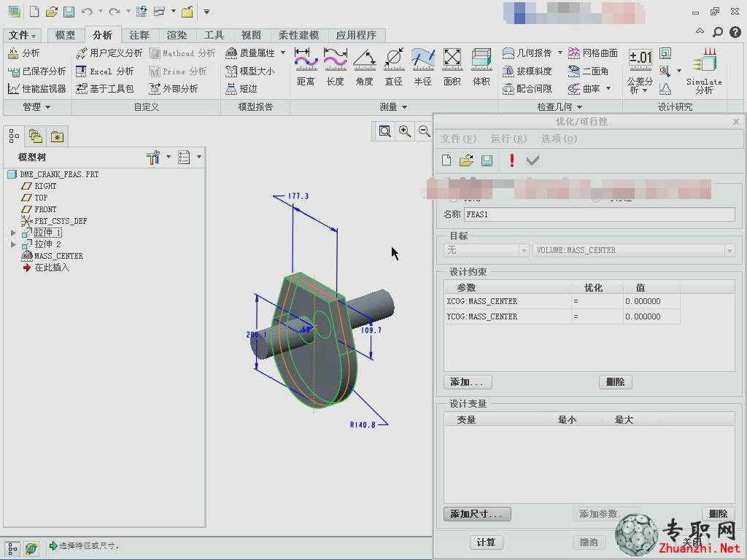This screenshot has height=560, width=747.
Task: Select the Radius measure tool
Action: 422,67
